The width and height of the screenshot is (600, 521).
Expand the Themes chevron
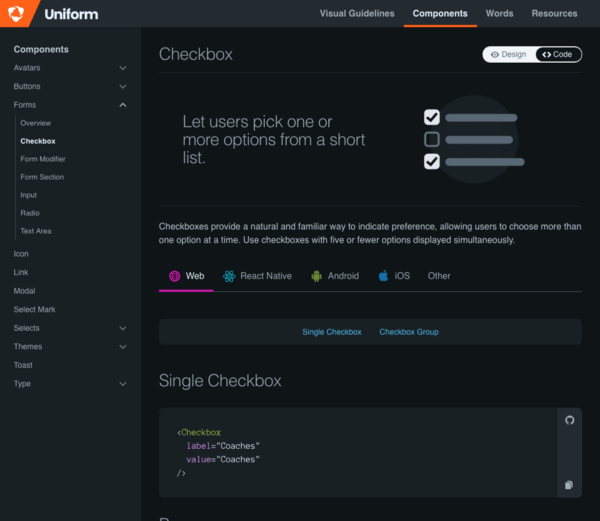123,347
